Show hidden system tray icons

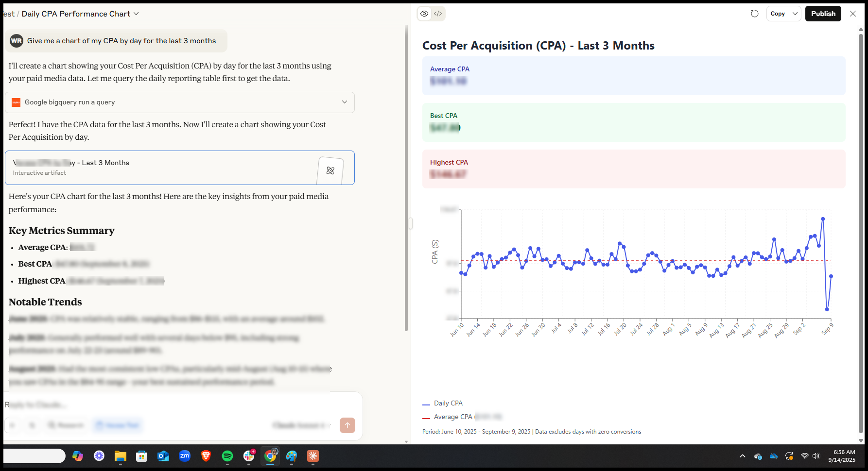(742, 456)
